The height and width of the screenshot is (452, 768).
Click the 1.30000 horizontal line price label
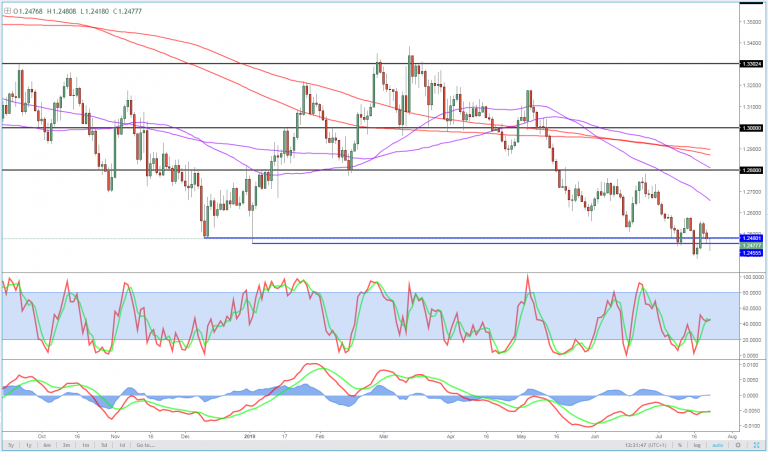pos(751,127)
